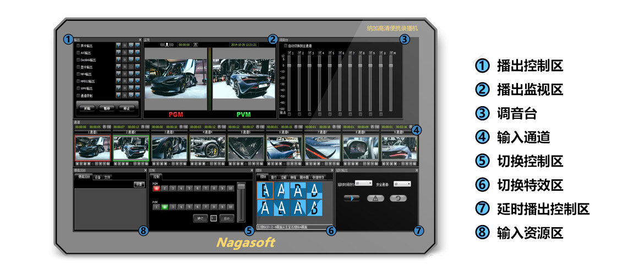The image size is (644, 275).
Task: Click the small icon beside the 00:00:00 timecode
Action: click(x=195, y=45)
